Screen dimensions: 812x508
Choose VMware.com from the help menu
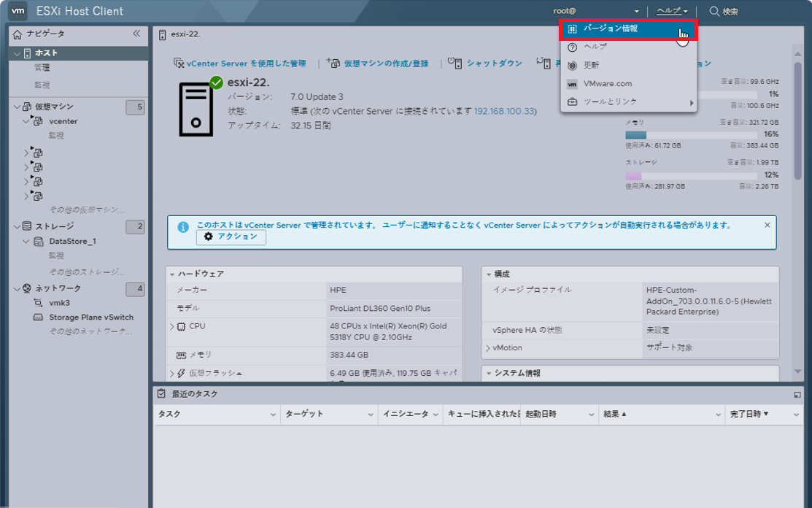tap(629, 83)
